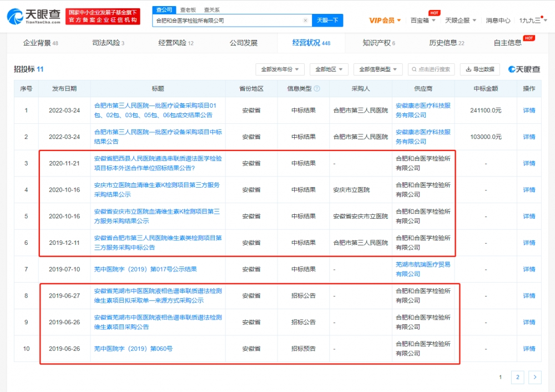Open the 公司发展 tab
This screenshot has width=555, height=392.
[244, 43]
